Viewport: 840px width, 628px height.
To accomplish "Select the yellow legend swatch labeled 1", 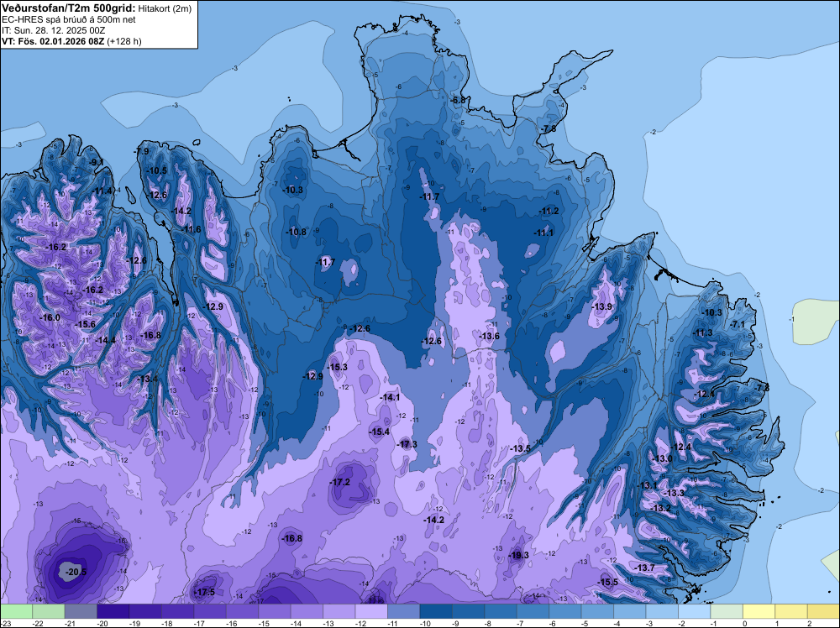I will click(x=791, y=611).
